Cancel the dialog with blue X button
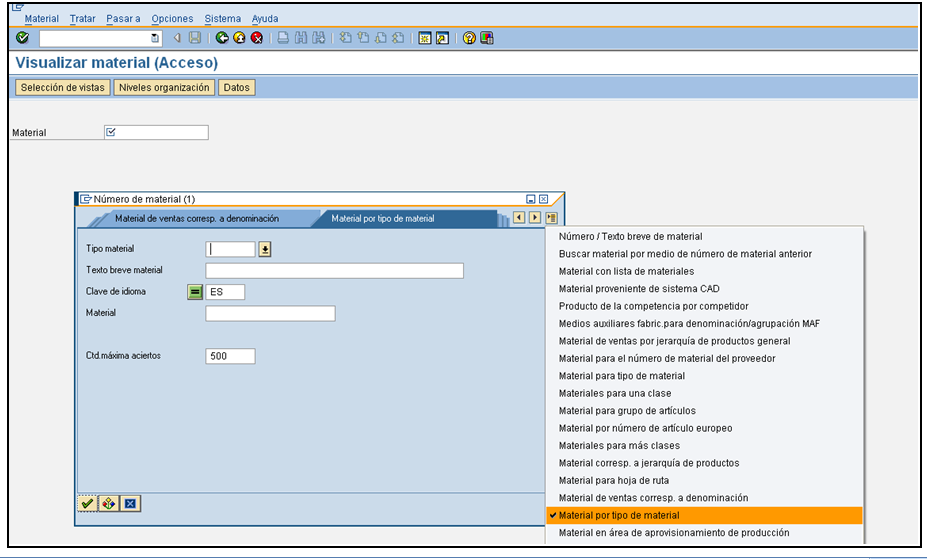 (x=130, y=503)
